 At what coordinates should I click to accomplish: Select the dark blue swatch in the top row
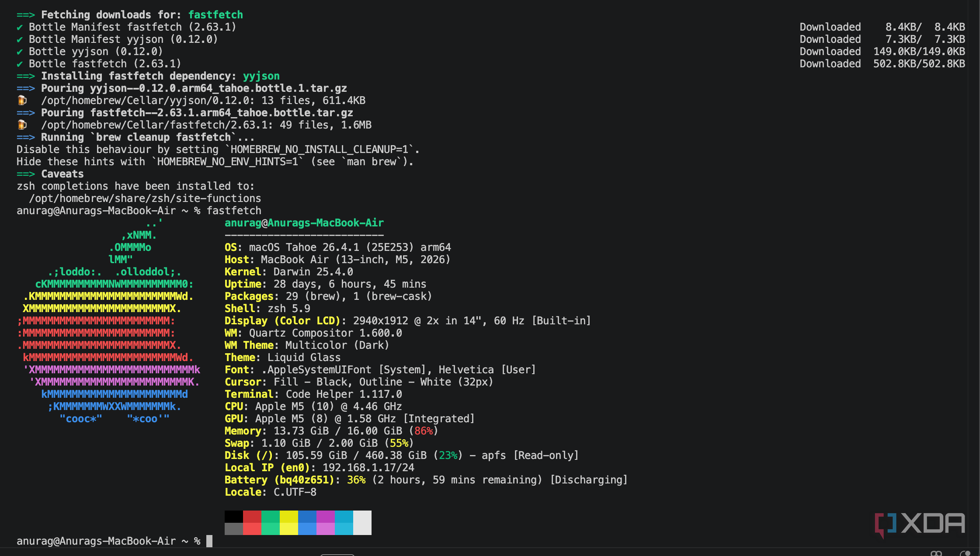pos(307,517)
